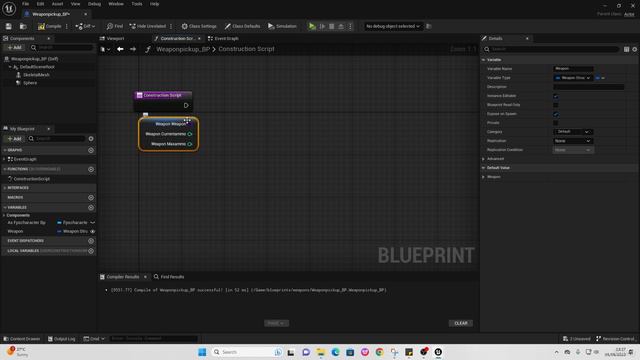Open the Fpscharacter type dropdown arrow
Screen dimensions: 640x360
(x=93, y=222)
